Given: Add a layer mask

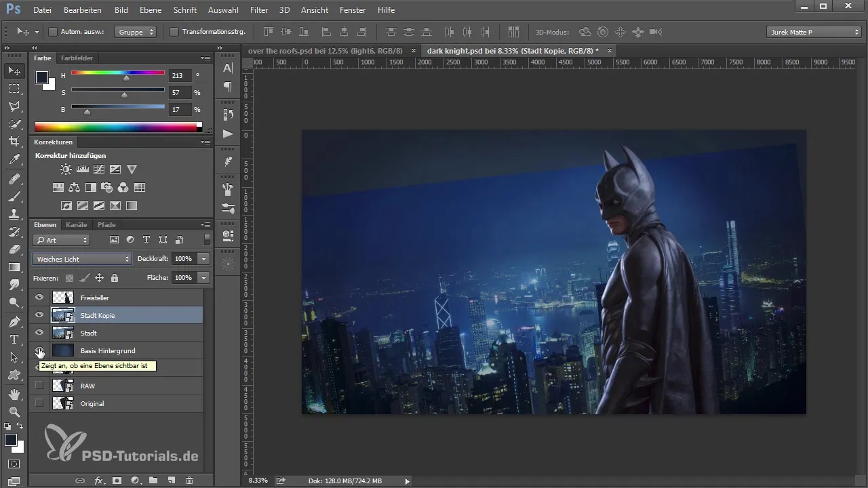Looking at the screenshot, I should [x=117, y=481].
